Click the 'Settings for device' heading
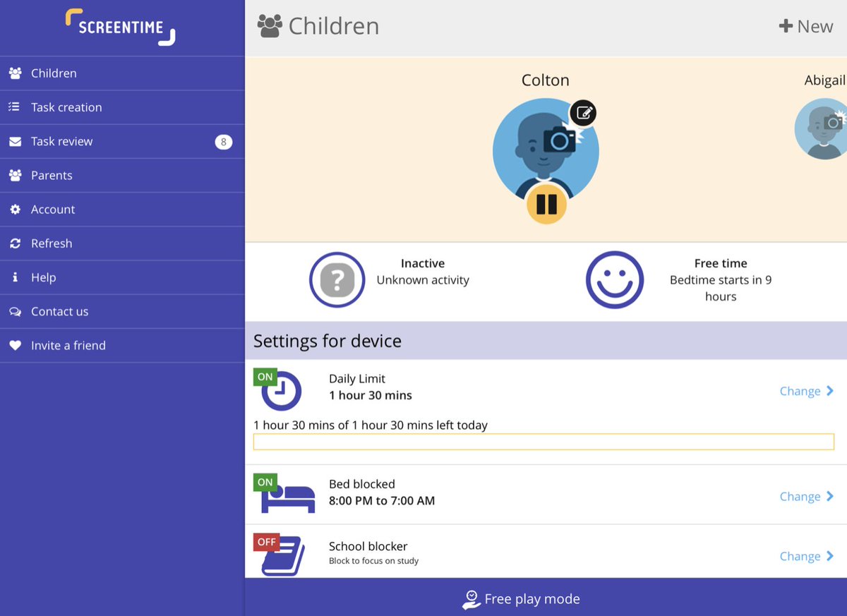Screen dimensions: 847x616 tap(328, 341)
